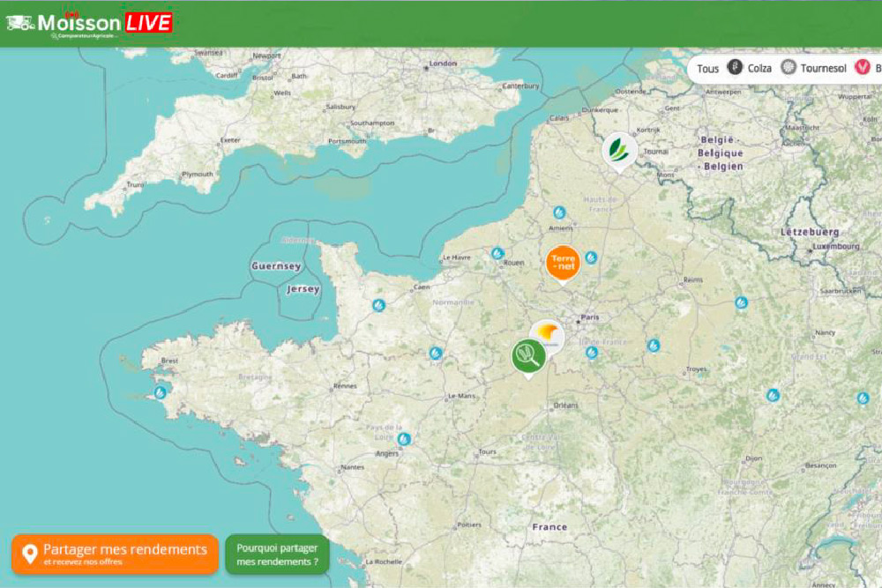
Task: Click the Moisson LIVE logo
Action: 89,24
